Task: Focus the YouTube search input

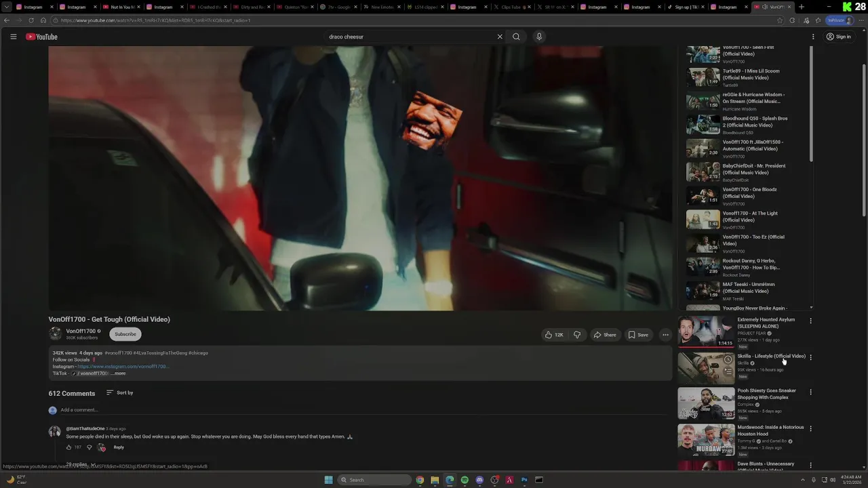Action: (x=410, y=37)
